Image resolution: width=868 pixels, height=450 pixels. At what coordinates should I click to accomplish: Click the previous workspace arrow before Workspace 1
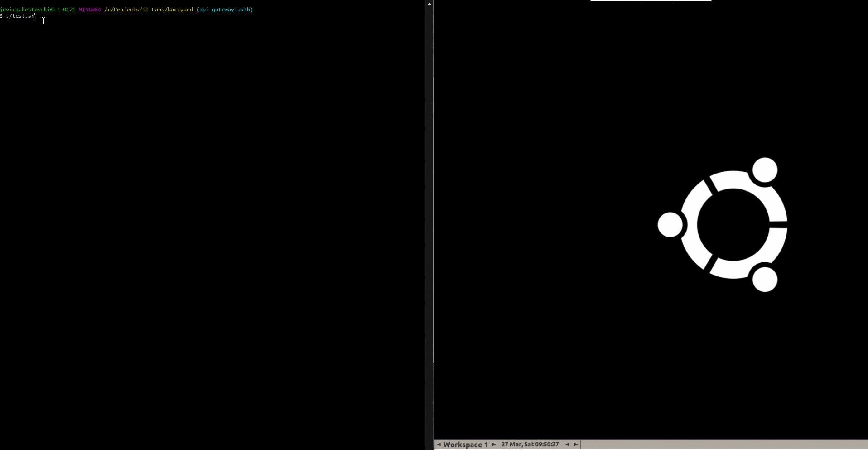(439, 445)
